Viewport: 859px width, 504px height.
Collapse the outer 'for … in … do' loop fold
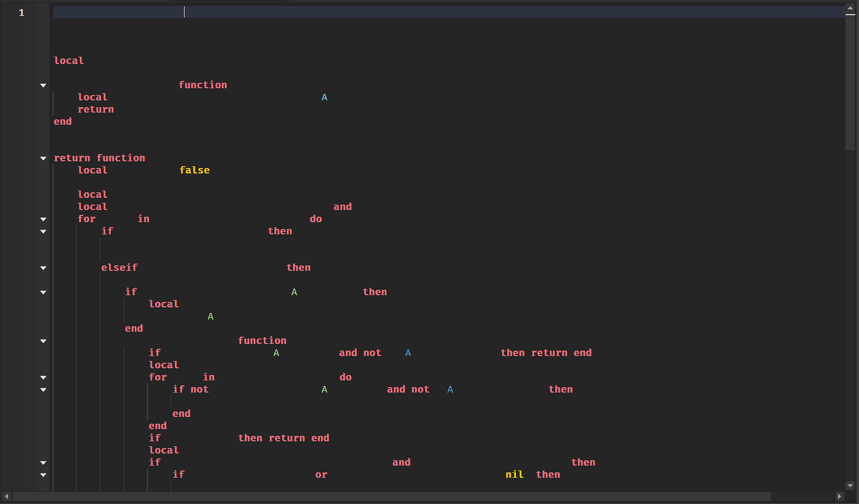(43, 219)
